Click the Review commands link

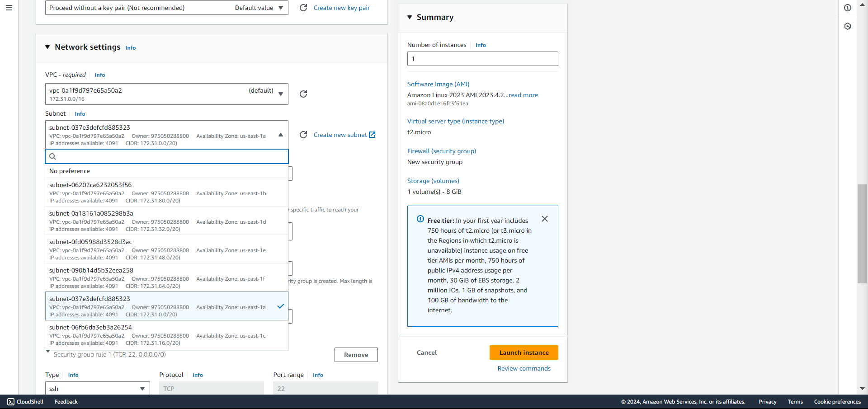click(x=524, y=368)
